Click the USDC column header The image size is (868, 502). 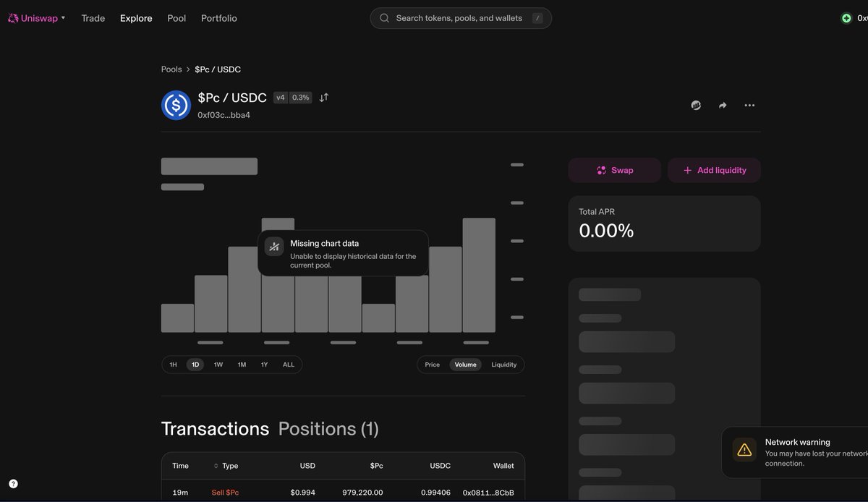[x=440, y=466]
